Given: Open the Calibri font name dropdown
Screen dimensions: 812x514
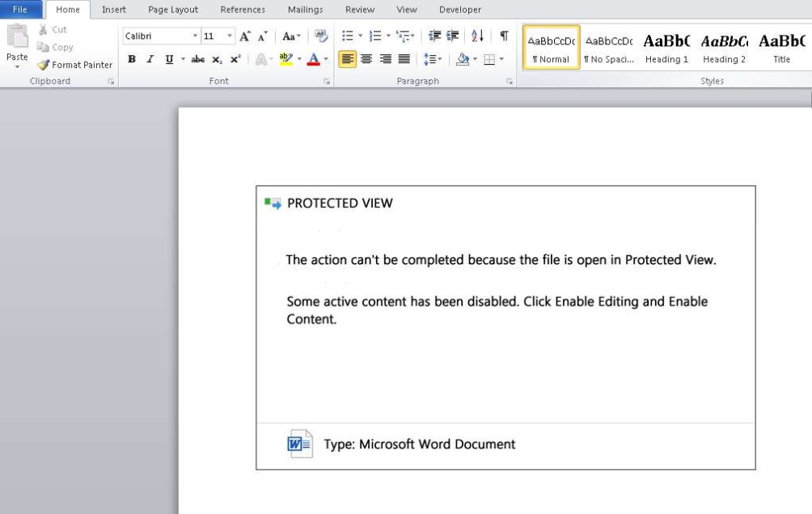Looking at the screenshot, I should coord(195,36).
